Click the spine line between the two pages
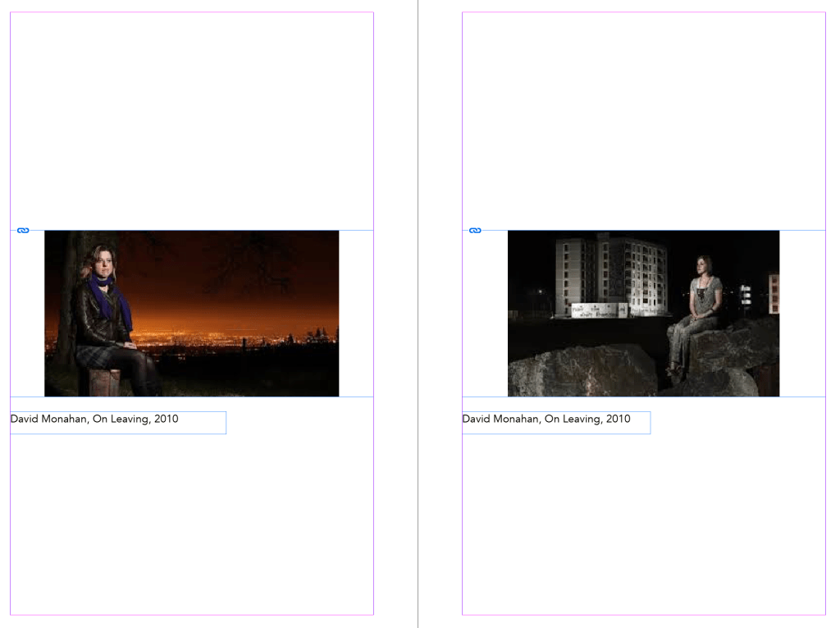The image size is (840, 628). point(418,328)
